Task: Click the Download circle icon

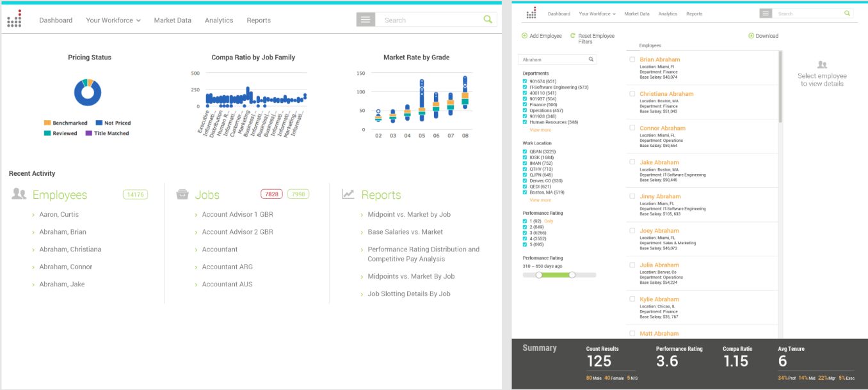Action: pyautogui.click(x=751, y=36)
